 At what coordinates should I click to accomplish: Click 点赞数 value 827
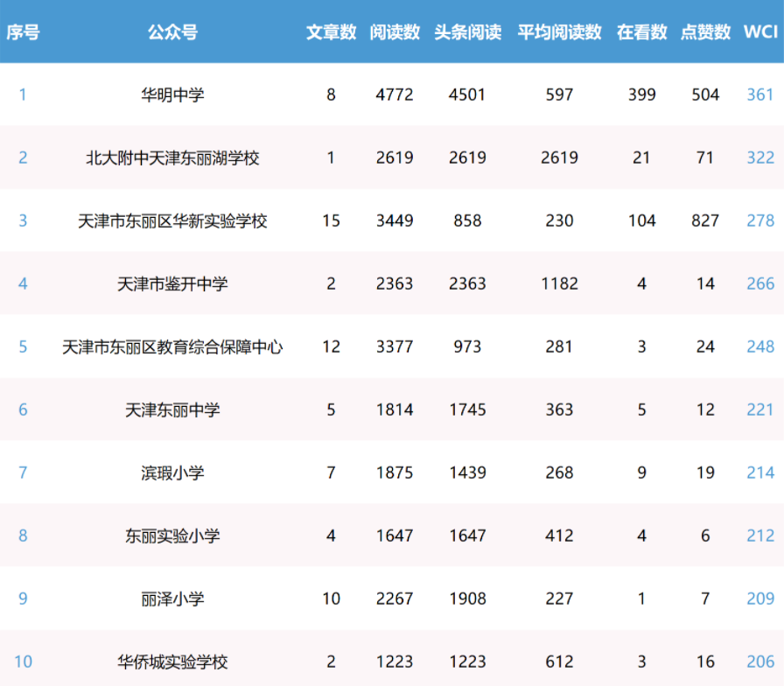(x=705, y=220)
